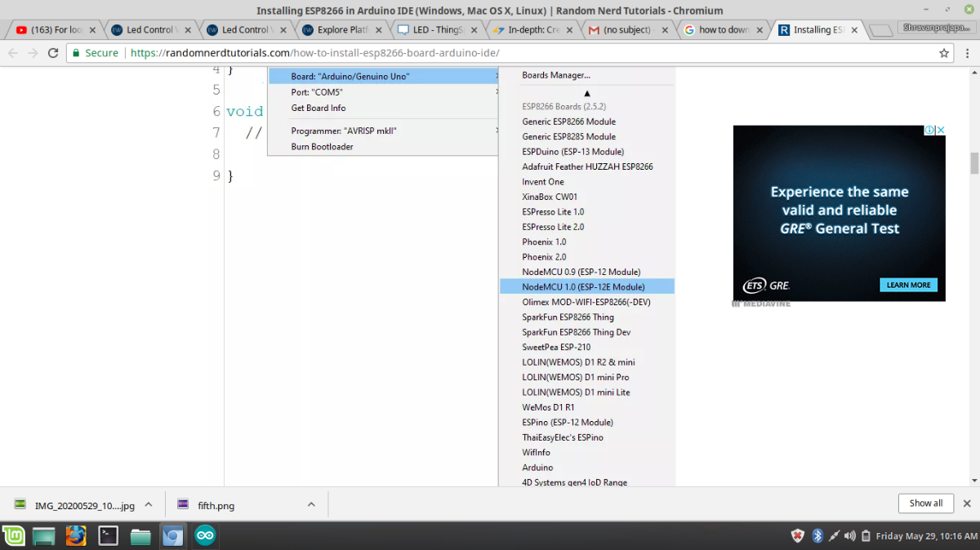Expand options for the IMG_20200529 download
The height and width of the screenshot is (550, 980).
click(x=149, y=504)
